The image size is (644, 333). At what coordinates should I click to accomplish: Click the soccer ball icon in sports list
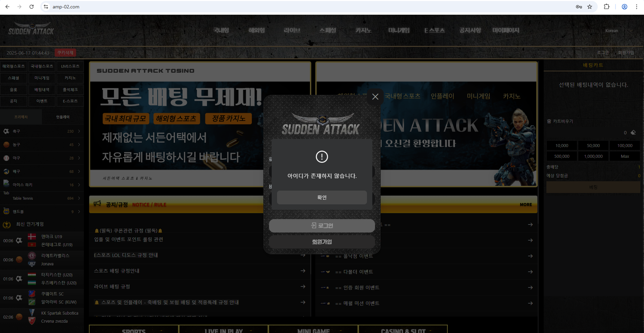[6, 131]
